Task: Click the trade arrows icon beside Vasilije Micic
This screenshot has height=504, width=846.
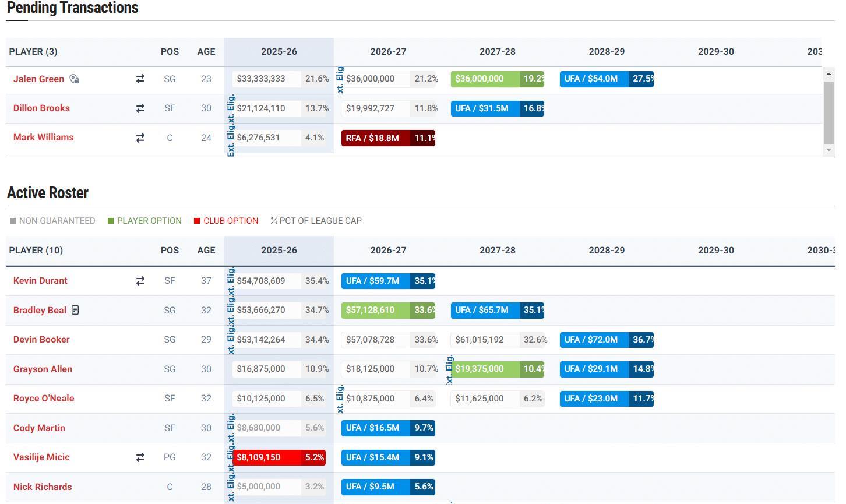Action: (x=140, y=457)
